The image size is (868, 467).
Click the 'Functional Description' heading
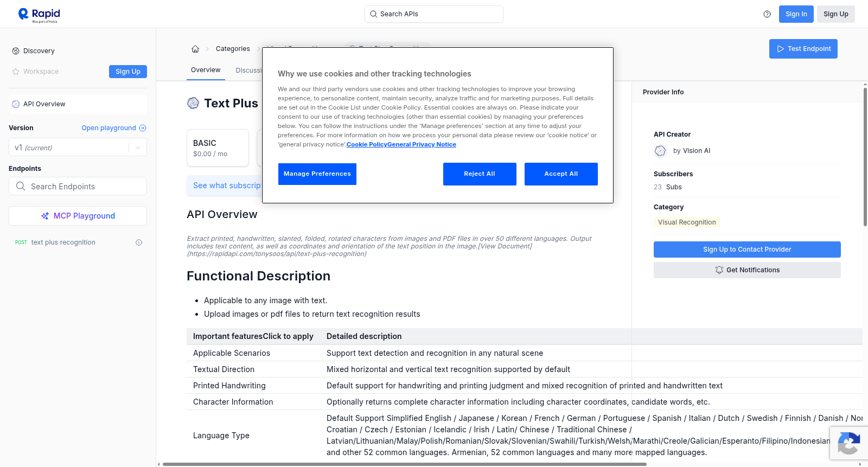tap(258, 276)
